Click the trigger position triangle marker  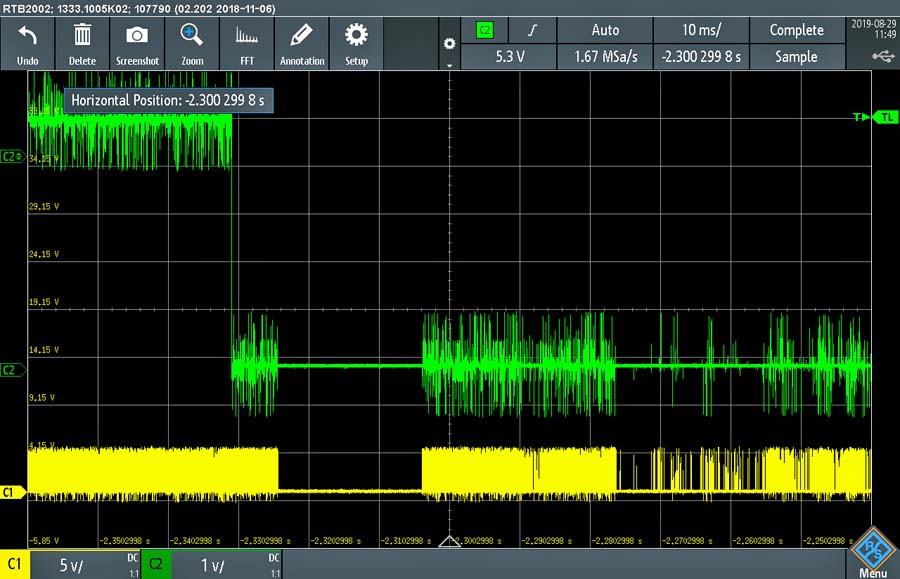[x=449, y=541]
